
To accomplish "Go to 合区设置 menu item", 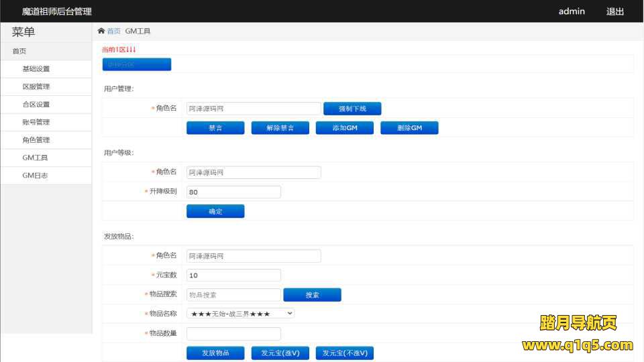I will [36, 105].
